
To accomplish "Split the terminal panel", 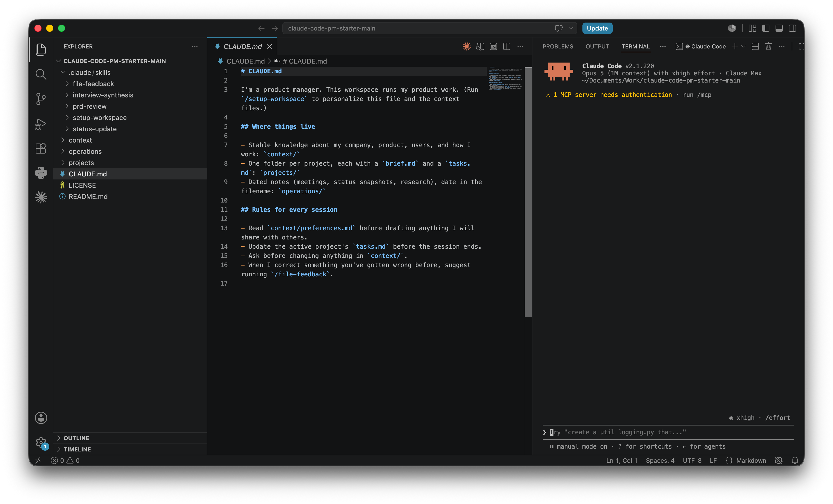I will coord(755,46).
